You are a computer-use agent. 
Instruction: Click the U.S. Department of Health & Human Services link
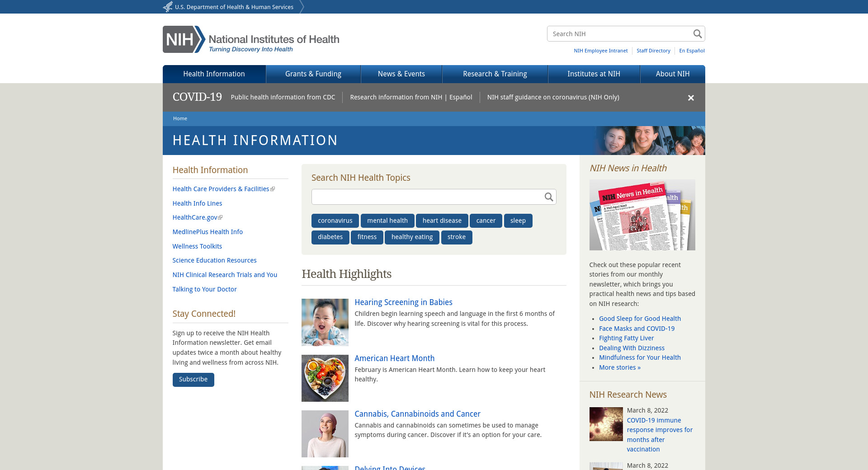coord(234,7)
